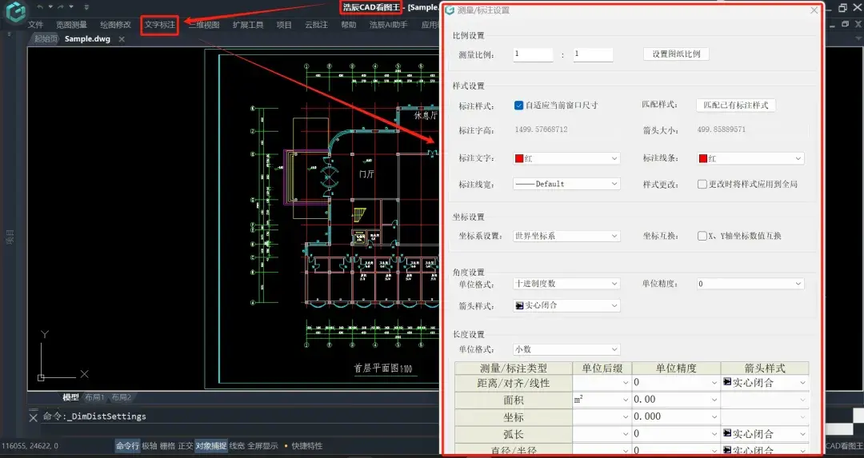Restore the inner document window

tap(845, 24)
